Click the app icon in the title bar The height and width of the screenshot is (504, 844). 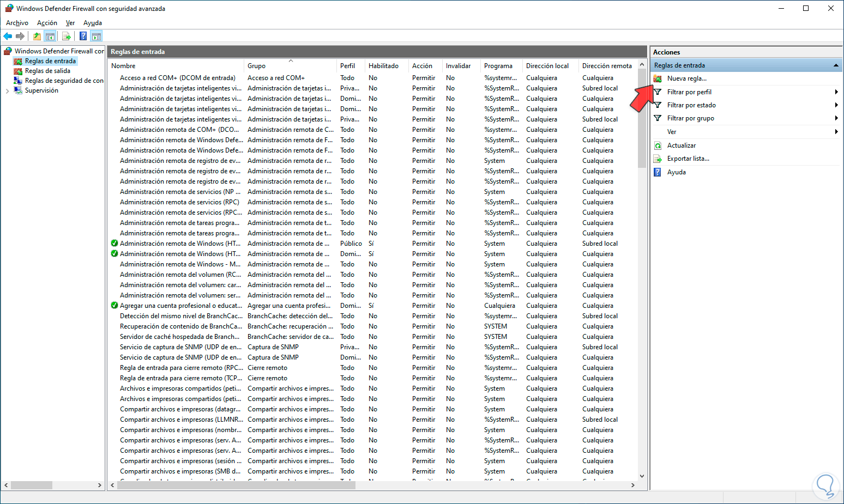[9, 8]
